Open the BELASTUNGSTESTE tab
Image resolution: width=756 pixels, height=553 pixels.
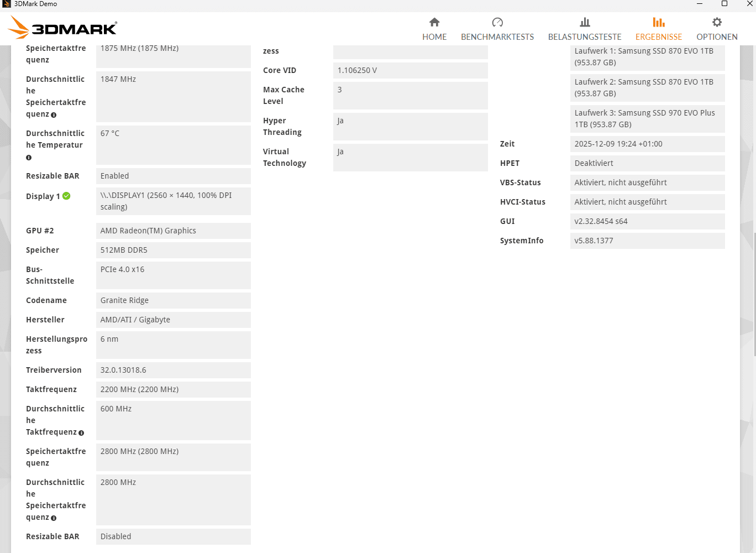tap(585, 29)
